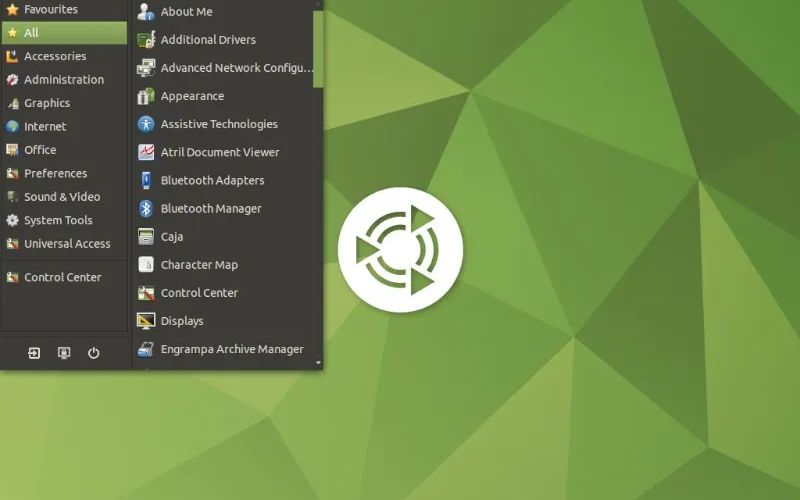
Task: Click the Office category label
Action: tap(40, 150)
